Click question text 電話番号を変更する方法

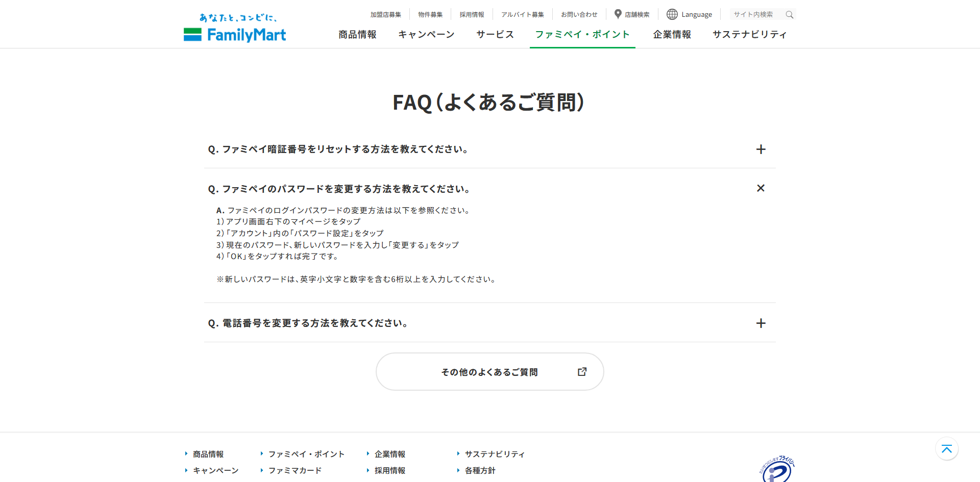(x=308, y=323)
